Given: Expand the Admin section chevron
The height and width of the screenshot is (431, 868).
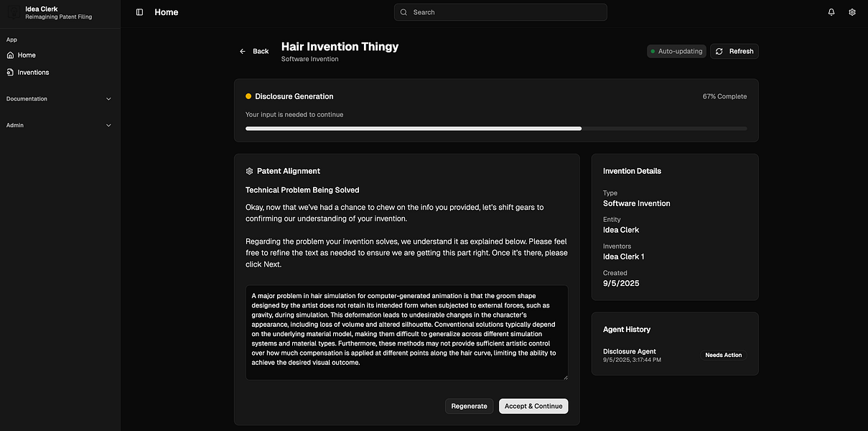Looking at the screenshot, I should [109, 125].
